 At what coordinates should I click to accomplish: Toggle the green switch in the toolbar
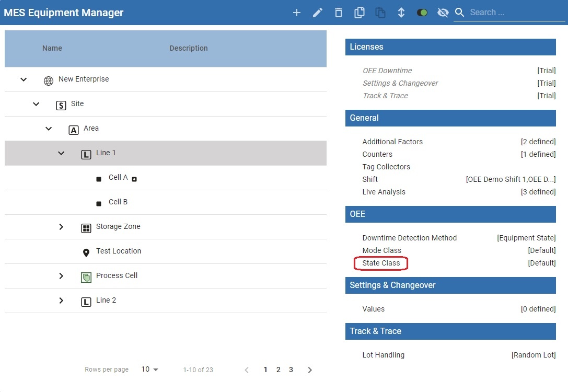pyautogui.click(x=422, y=13)
